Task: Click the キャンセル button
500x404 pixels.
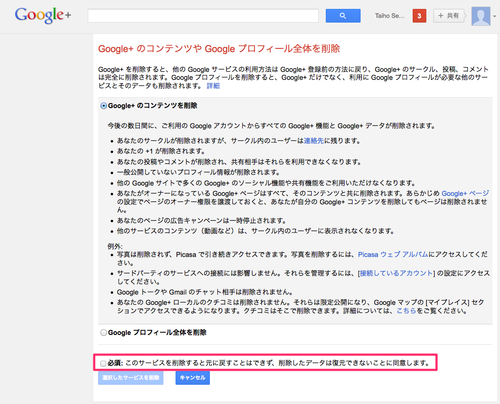Action: coord(193,378)
